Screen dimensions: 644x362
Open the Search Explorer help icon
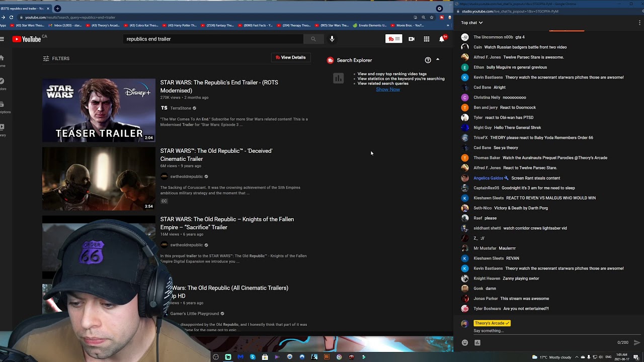428,60
